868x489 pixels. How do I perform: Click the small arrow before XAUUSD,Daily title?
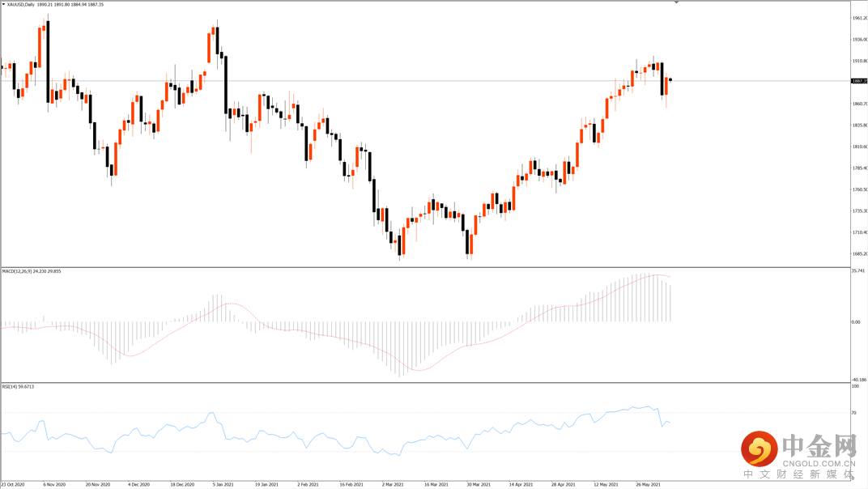3,4
